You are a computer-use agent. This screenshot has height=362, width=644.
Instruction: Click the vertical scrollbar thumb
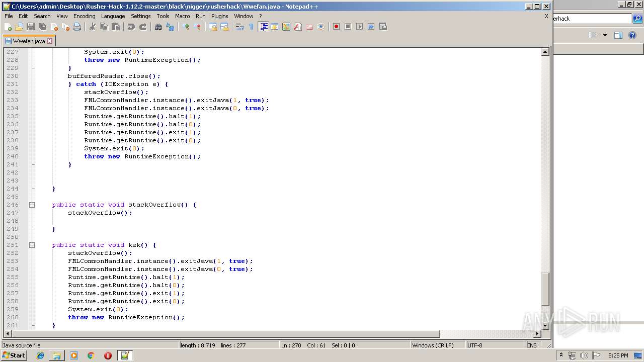(545, 289)
